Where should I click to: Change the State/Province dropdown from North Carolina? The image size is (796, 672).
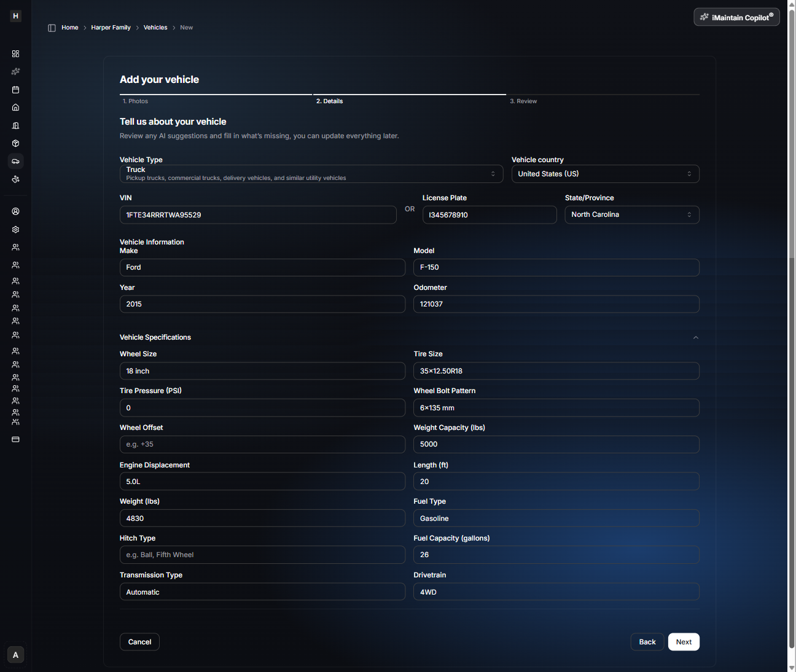(631, 214)
